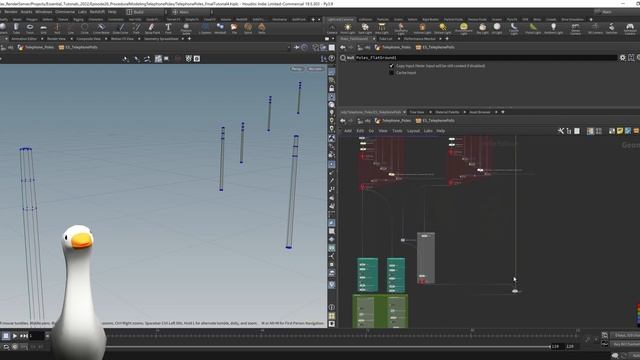The height and width of the screenshot is (360, 640).
Task: Click Telephone_Poles in scene view path
Action: 40,47
